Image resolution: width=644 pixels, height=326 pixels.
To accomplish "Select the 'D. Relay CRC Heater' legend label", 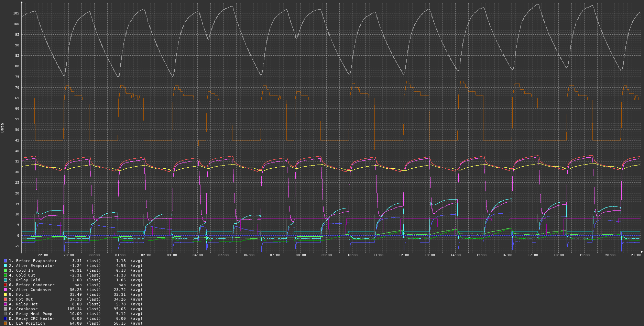I will (x=32, y=318).
